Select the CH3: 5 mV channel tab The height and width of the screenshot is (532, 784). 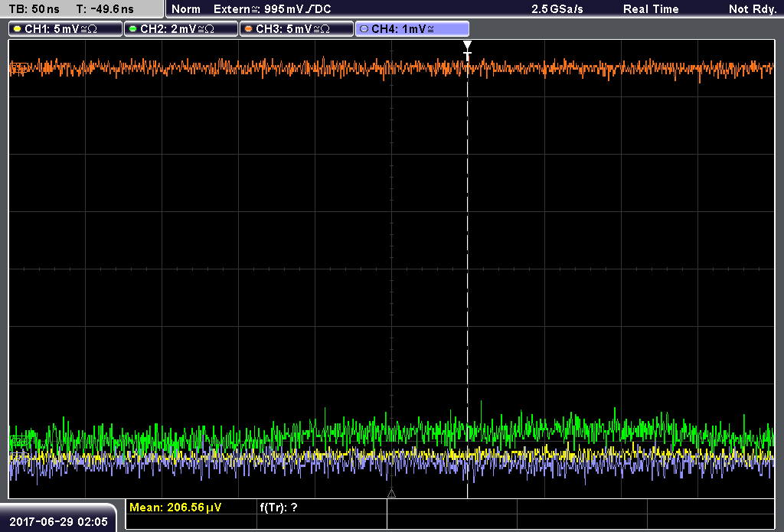[296, 29]
